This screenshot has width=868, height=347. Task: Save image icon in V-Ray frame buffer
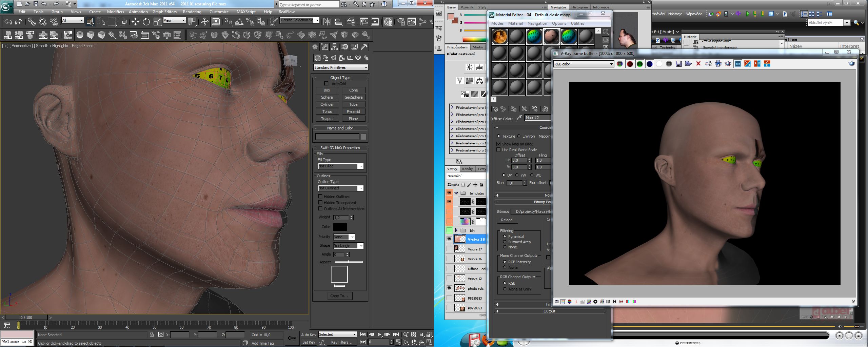678,64
